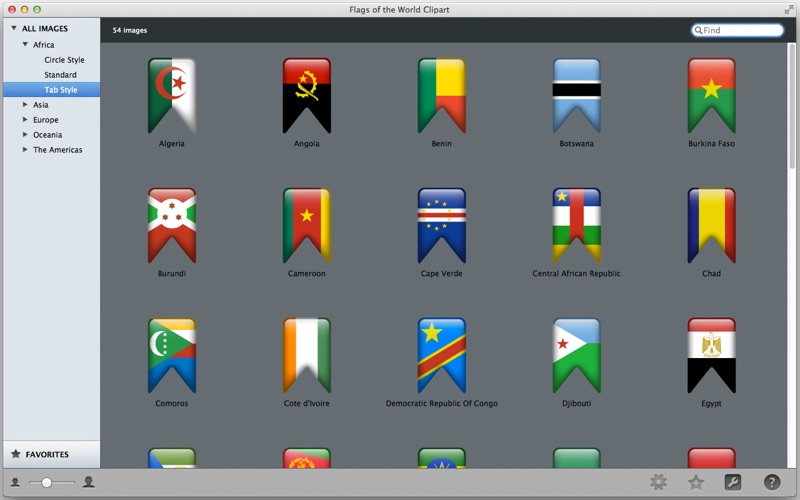Select the Comoros flag icon

pos(172,356)
